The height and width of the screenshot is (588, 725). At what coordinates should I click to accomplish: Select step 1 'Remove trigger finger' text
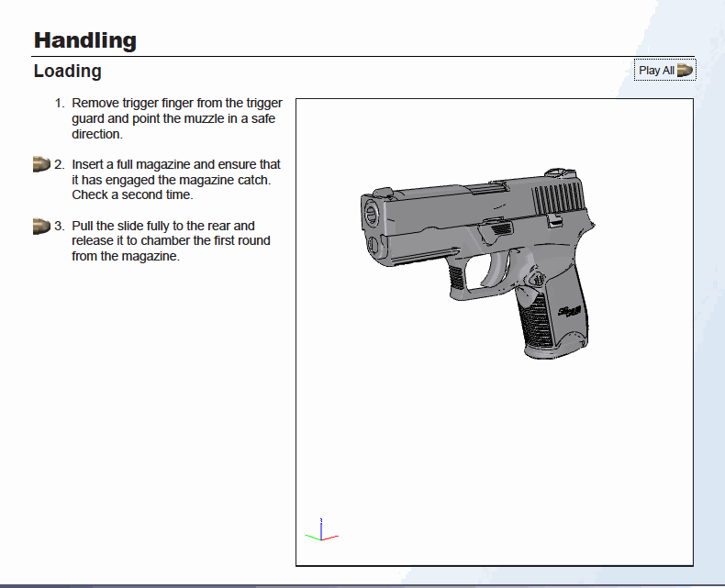click(x=176, y=118)
